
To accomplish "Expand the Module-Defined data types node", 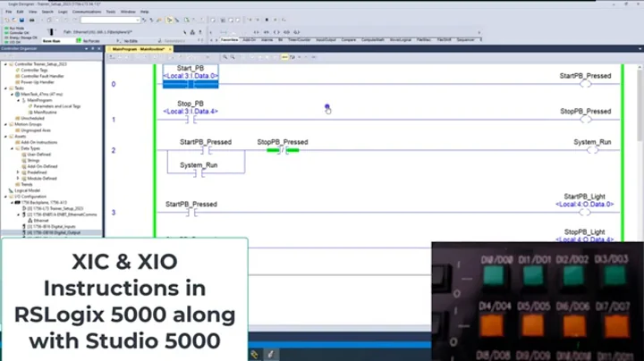I will [18, 179].
